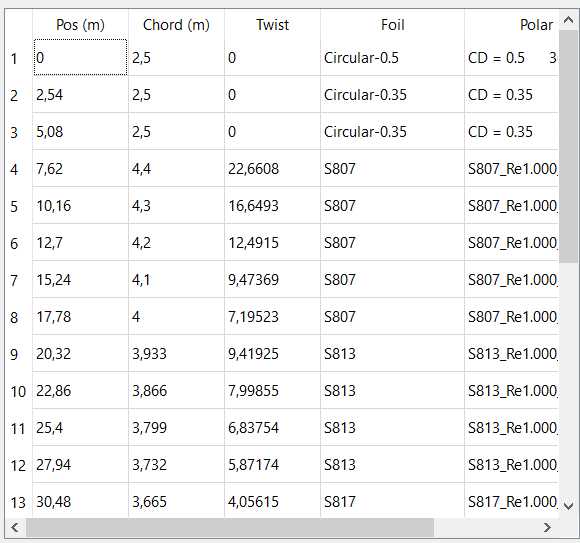The width and height of the screenshot is (580, 543).
Task: Click the scroll down arrow of vertical scrollbar
Action: pyautogui.click(x=569, y=506)
